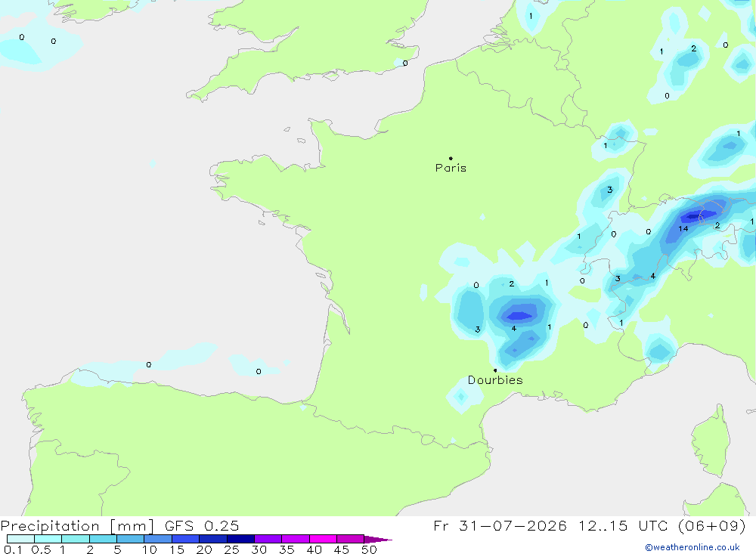Click the 14 mm precipitation value
The height and width of the screenshot is (554, 756).
(683, 228)
